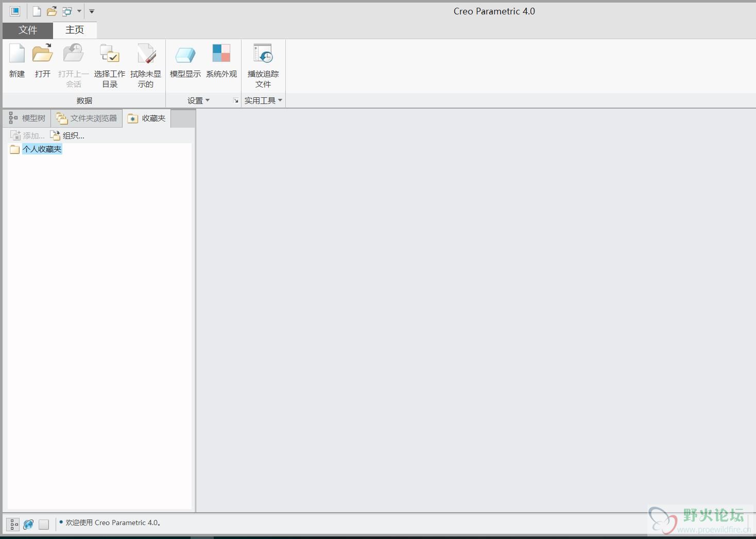
Task: Select the 收藏夹 navigator tab
Action: [x=147, y=118]
